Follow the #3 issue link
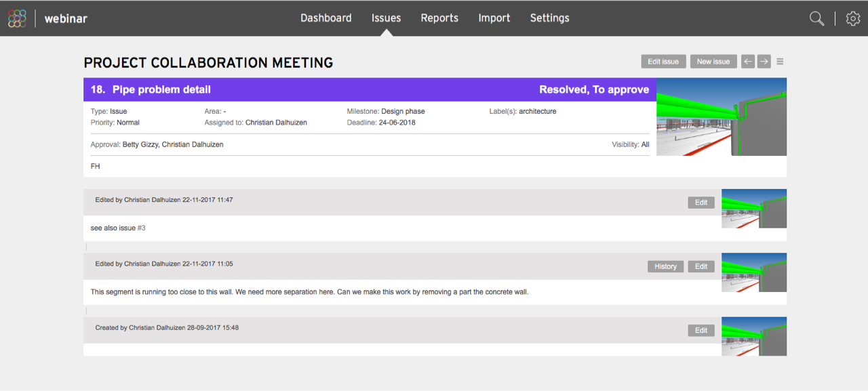868x391 pixels. click(142, 228)
